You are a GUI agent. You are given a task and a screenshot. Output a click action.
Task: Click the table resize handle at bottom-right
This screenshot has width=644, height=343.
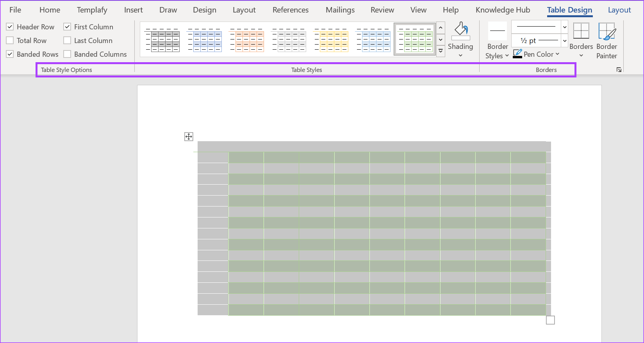(x=550, y=320)
